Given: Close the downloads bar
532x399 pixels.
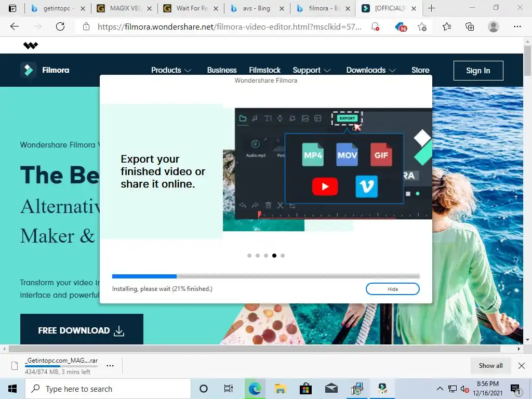Looking at the screenshot, I should click(x=522, y=366).
